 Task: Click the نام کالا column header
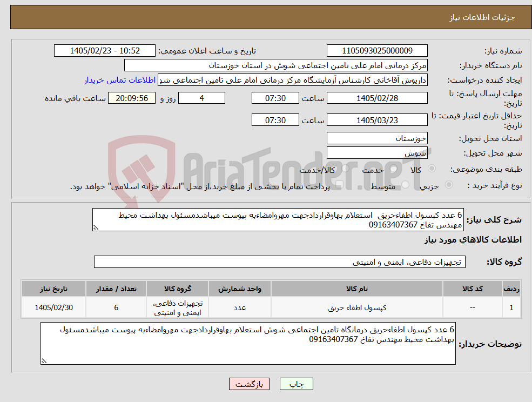356,289
